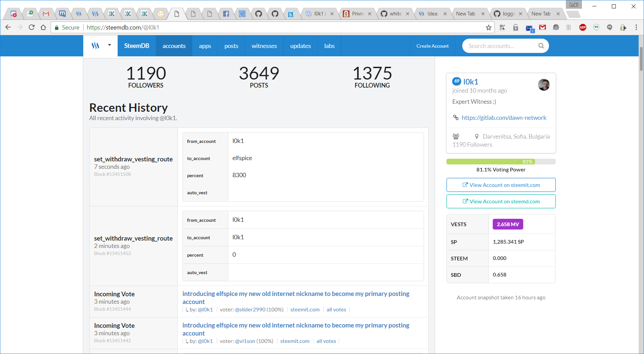The image size is (644, 354).
Task: Open the apps menu item
Action: (x=205, y=46)
